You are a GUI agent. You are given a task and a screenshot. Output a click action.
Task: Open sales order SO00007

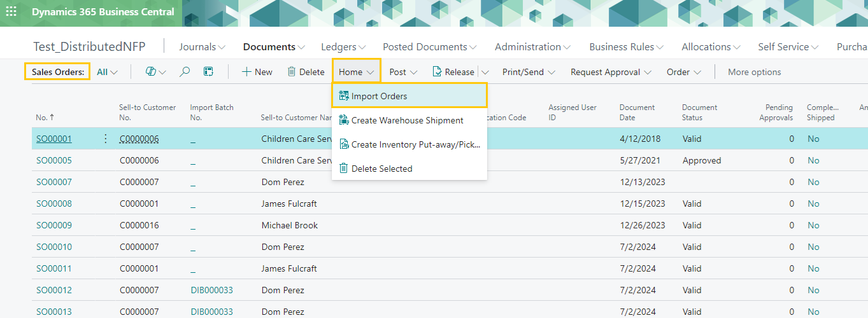pos(54,182)
